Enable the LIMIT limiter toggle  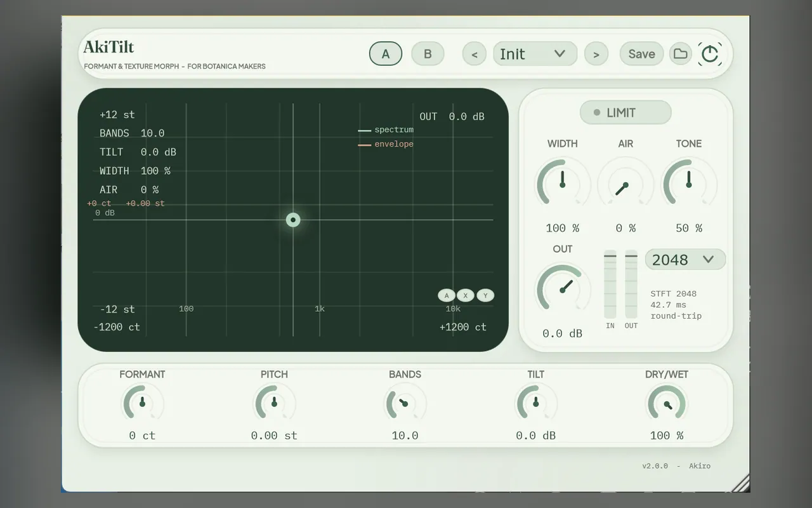click(x=625, y=112)
